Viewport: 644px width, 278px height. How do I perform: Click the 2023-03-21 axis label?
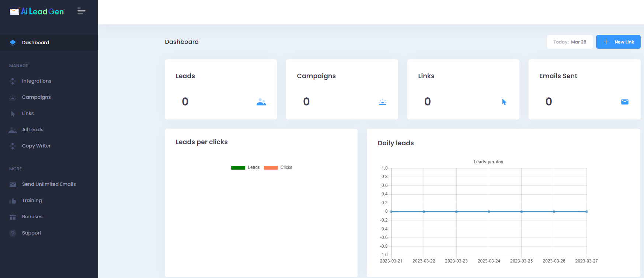pyautogui.click(x=391, y=261)
